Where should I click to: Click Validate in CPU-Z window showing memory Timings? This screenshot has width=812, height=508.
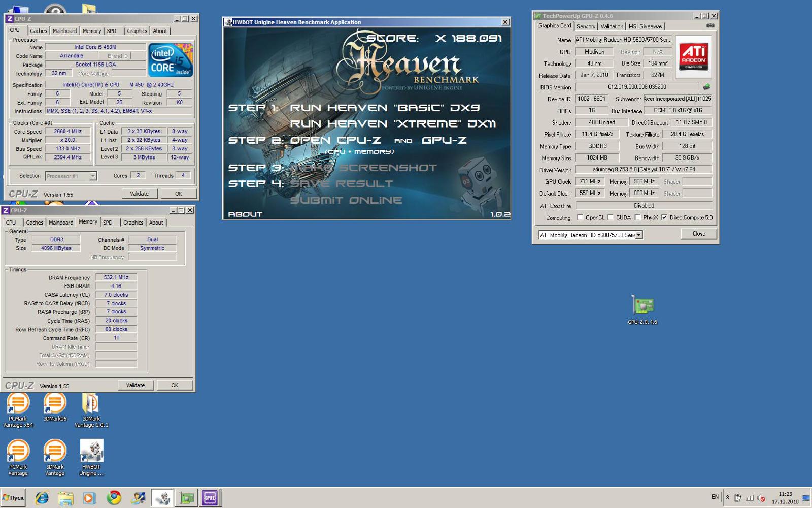tap(135, 385)
